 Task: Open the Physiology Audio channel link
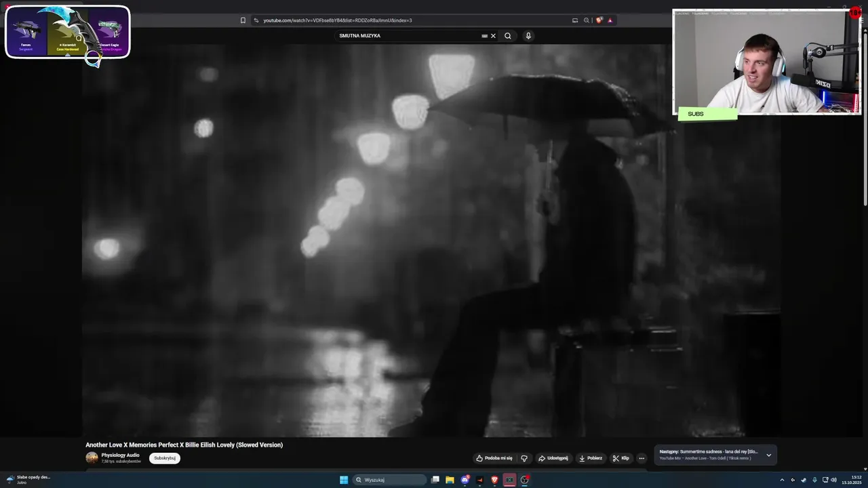[120, 455]
